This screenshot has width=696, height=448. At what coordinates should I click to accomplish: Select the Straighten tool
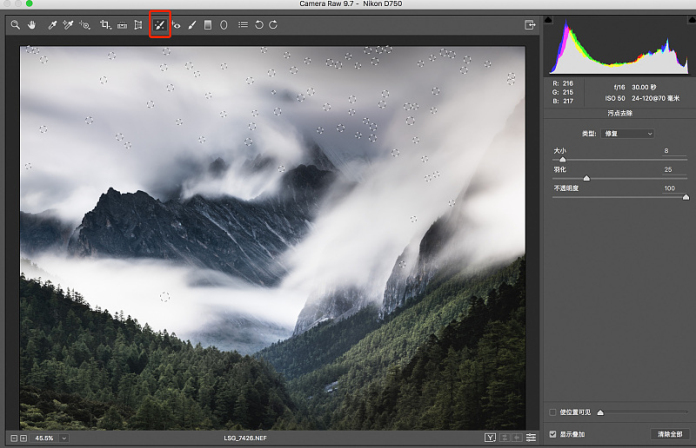click(122, 25)
